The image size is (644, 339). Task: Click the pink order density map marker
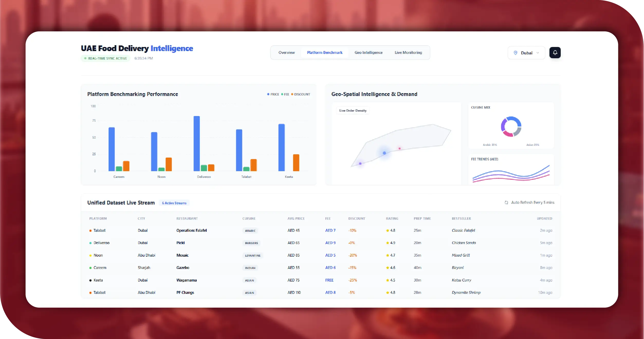pyautogui.click(x=399, y=148)
